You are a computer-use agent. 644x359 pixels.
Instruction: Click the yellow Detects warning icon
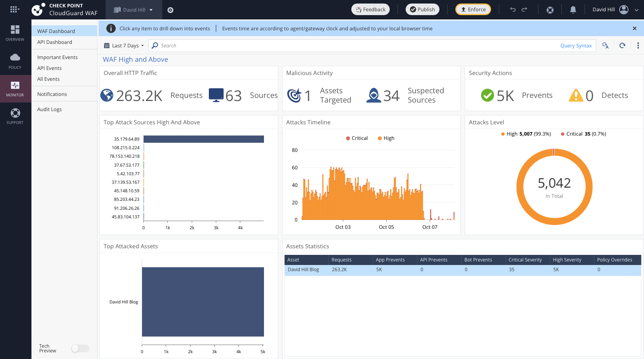click(576, 95)
